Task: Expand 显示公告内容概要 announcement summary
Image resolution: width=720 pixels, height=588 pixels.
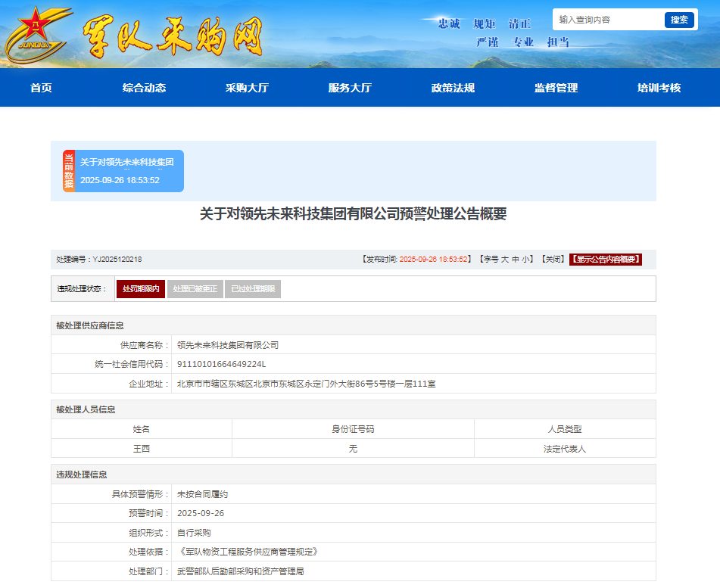Action: [x=605, y=260]
